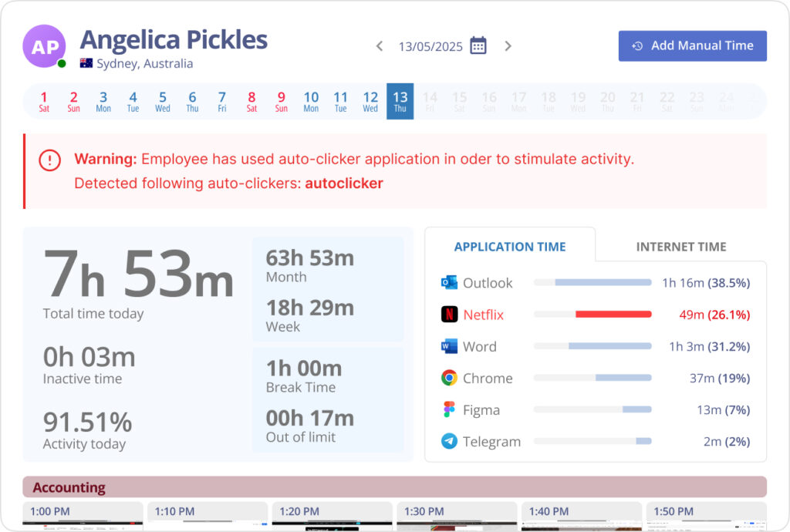Go to previous day with left chevron
Image resolution: width=790 pixels, height=532 pixels.
coord(379,45)
